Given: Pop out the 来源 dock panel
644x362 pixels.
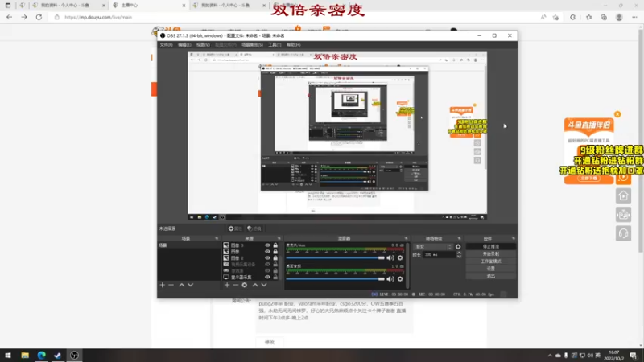Looking at the screenshot, I should 279,238.
